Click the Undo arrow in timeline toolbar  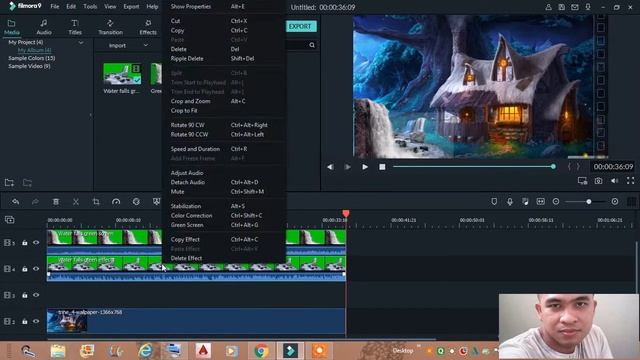(x=16, y=202)
